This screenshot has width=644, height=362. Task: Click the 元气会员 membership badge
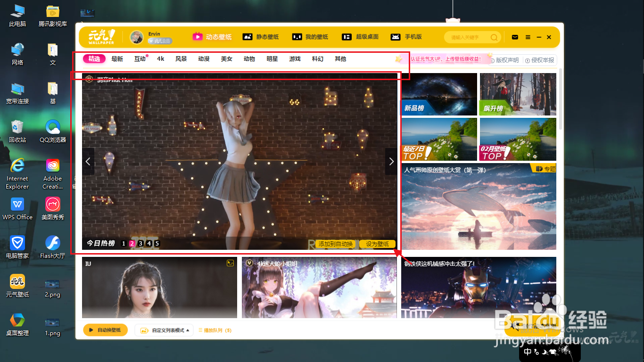tap(160, 41)
